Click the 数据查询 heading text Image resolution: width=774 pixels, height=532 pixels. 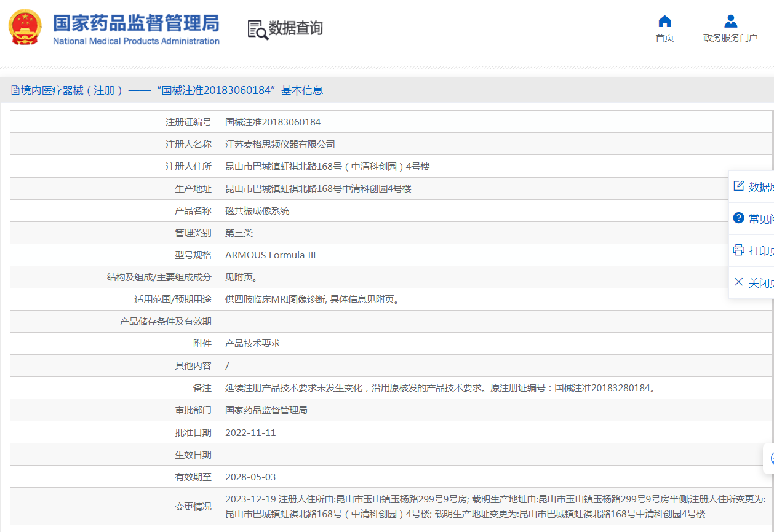[x=296, y=28]
